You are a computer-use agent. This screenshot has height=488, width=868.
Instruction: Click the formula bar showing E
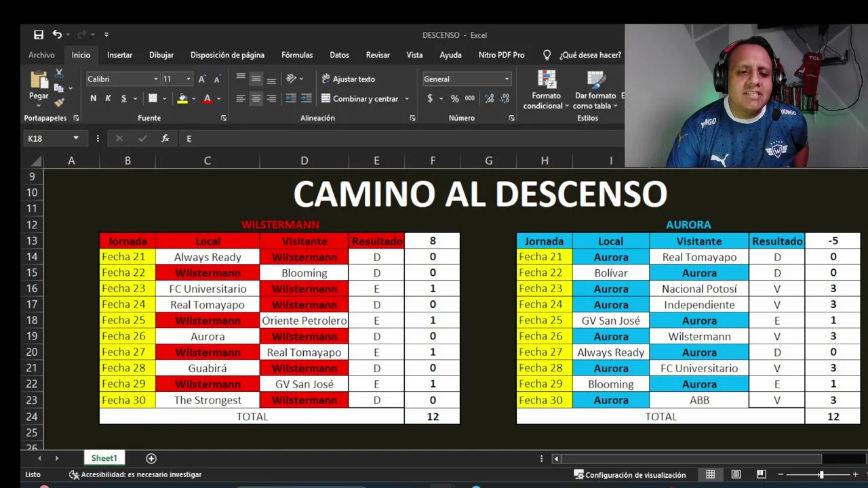(x=400, y=138)
